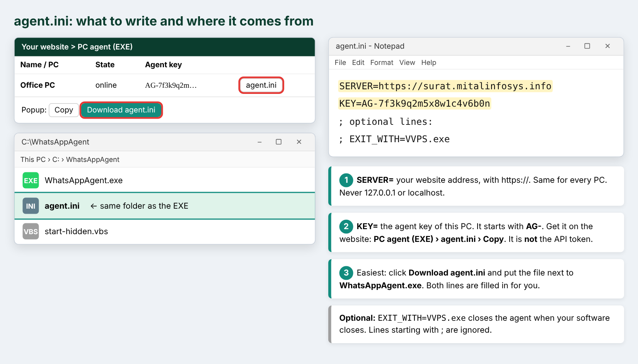Open the Format menu in Notepad
Viewport: 638px width, 364px height.
382,63
